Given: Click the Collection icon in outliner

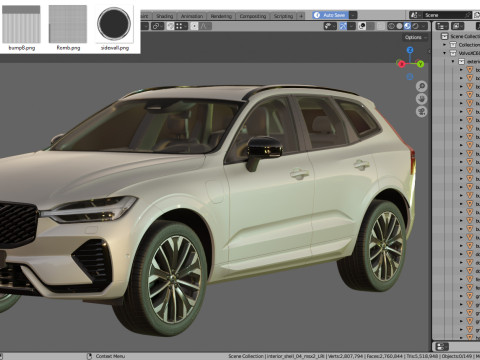Looking at the screenshot, I should (x=453, y=45).
